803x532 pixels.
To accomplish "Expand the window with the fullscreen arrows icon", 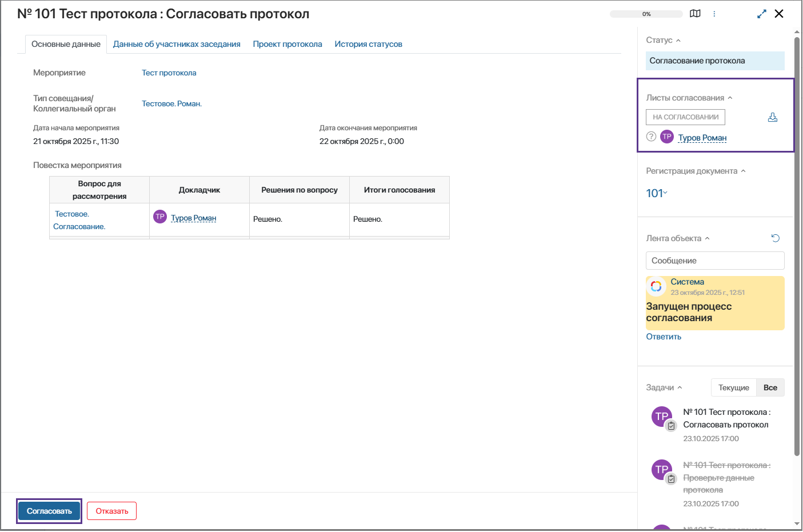I will pyautogui.click(x=761, y=14).
